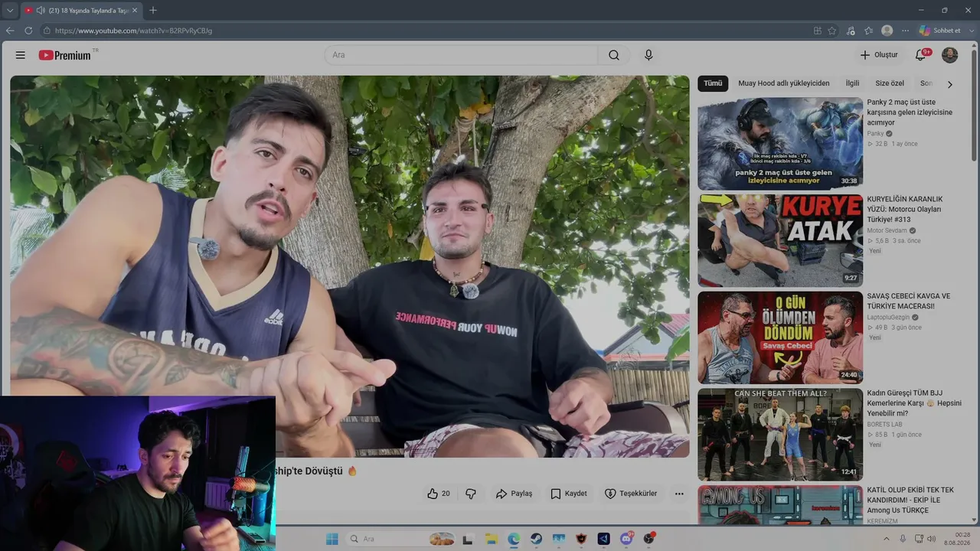This screenshot has width=980, height=551.
Task: Go back to the previous browser page
Action: (10, 31)
